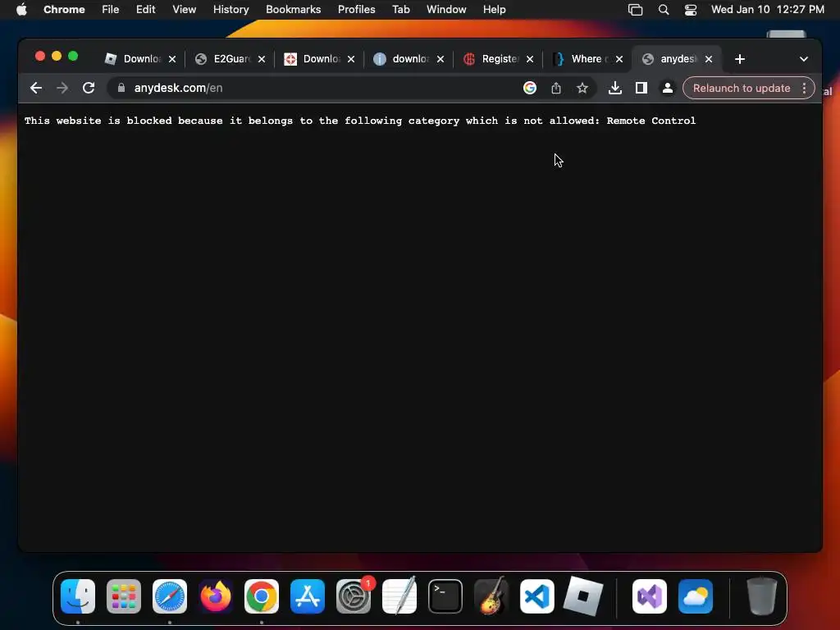Close the Where tab

click(x=619, y=59)
